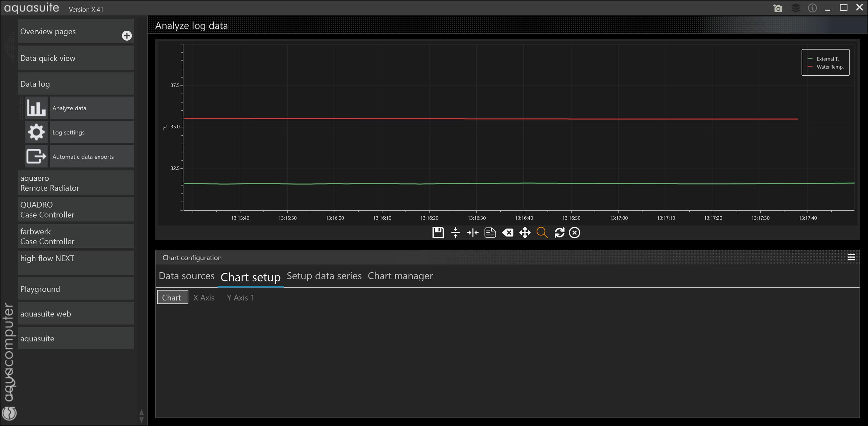The image size is (868, 426).
Task: Open Overview pages in sidebar
Action: (x=76, y=31)
